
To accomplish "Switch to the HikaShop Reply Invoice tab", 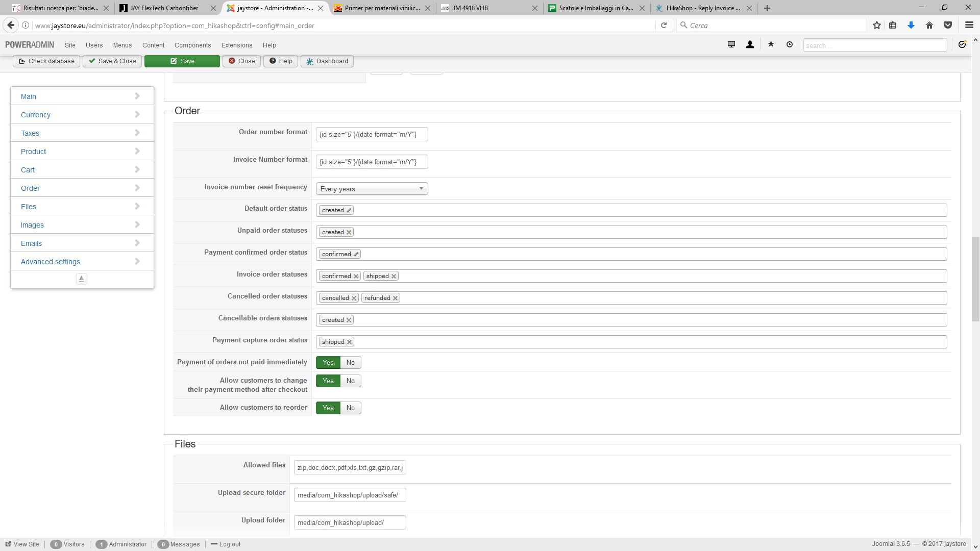I will pyautogui.click(x=702, y=8).
